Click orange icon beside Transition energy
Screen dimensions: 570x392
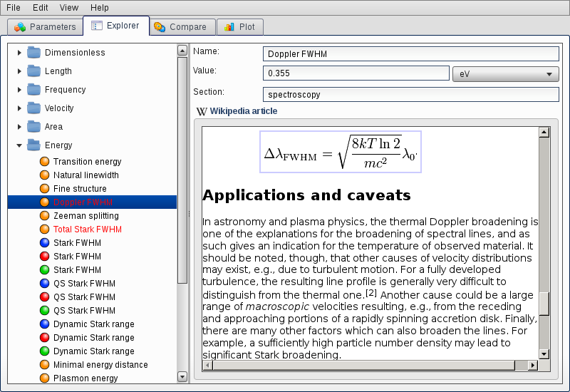(44, 162)
